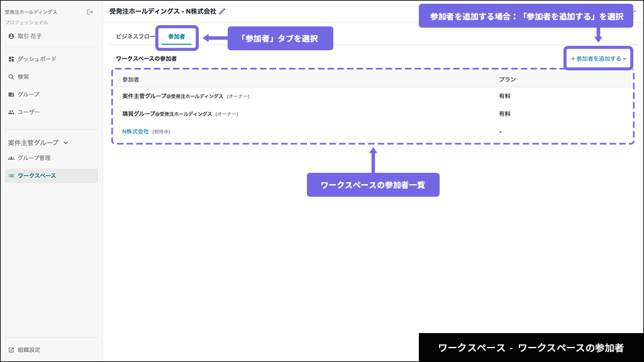Select the 参加者 tab
Viewport: 644px width, 362px height.
click(x=177, y=36)
